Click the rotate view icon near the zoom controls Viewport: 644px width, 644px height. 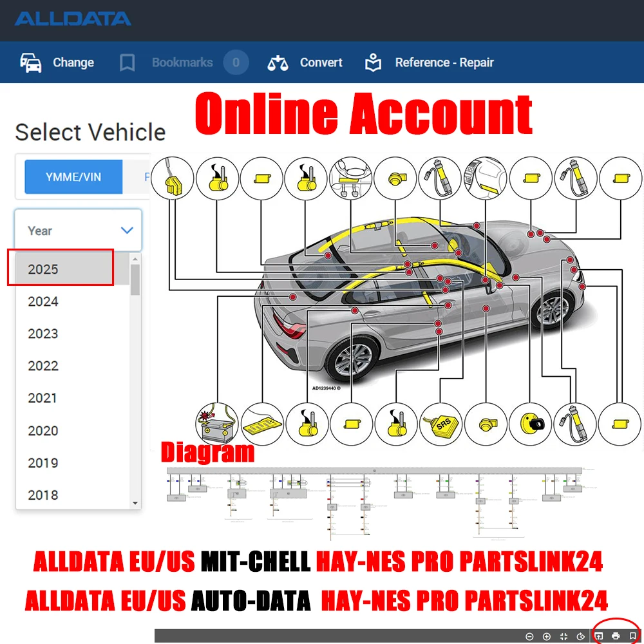(x=580, y=636)
